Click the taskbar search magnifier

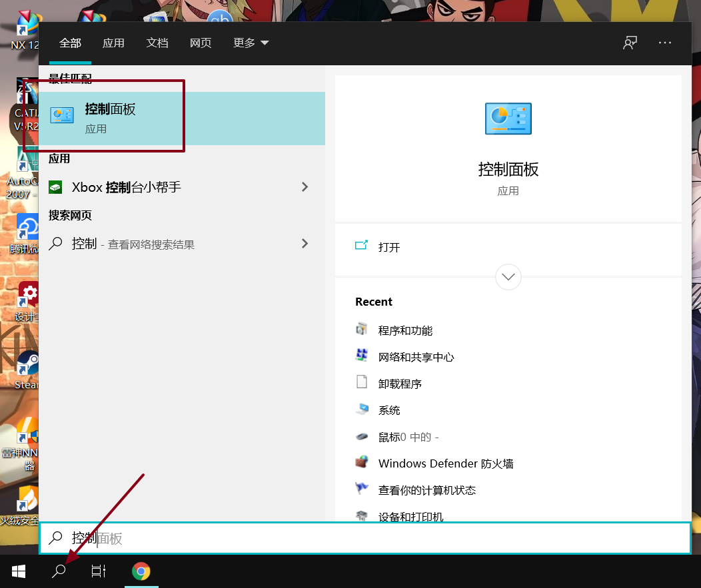[x=59, y=571]
